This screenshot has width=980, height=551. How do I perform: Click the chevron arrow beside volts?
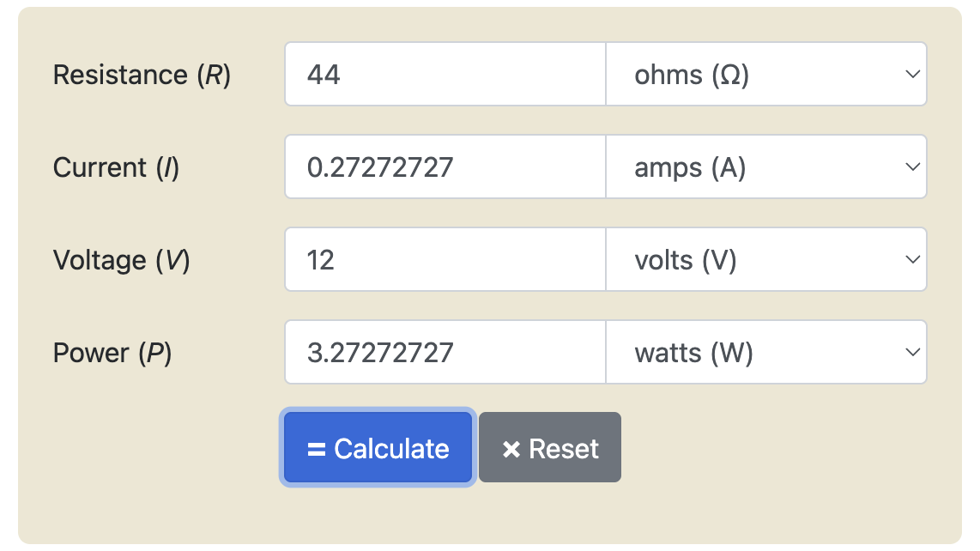pyautogui.click(x=912, y=259)
